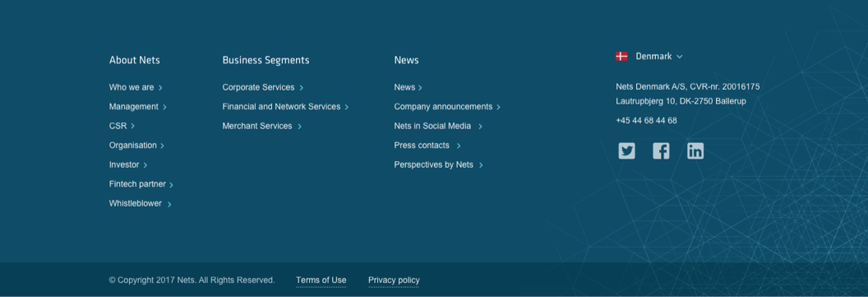Click the News column heading
Screen dimensions: 868x297
pos(406,60)
